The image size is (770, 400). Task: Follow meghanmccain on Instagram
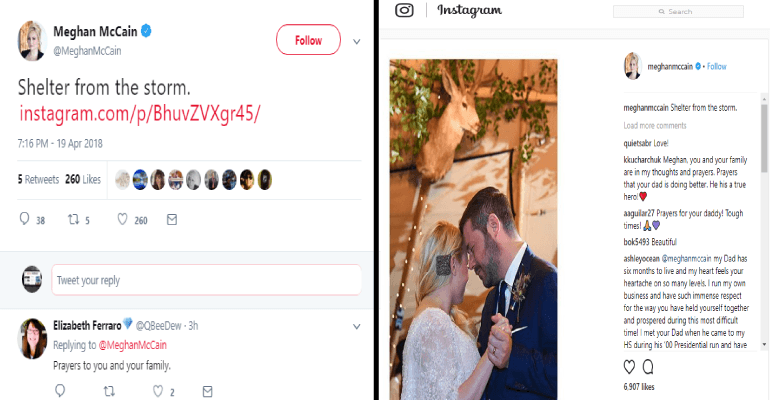coord(716,66)
